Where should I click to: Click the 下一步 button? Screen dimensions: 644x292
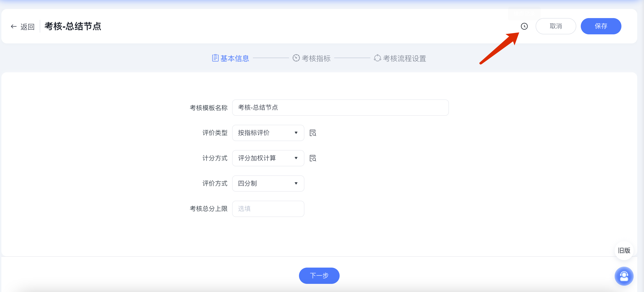tap(319, 276)
